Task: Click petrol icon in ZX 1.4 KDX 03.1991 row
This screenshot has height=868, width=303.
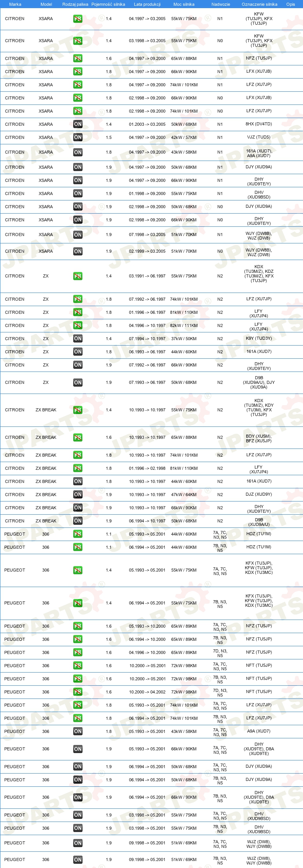Action: tap(78, 276)
